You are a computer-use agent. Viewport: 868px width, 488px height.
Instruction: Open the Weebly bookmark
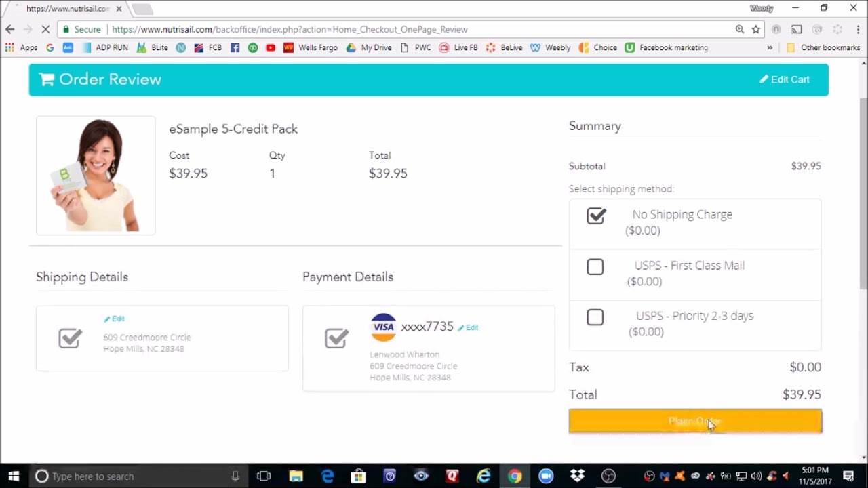pyautogui.click(x=550, y=47)
